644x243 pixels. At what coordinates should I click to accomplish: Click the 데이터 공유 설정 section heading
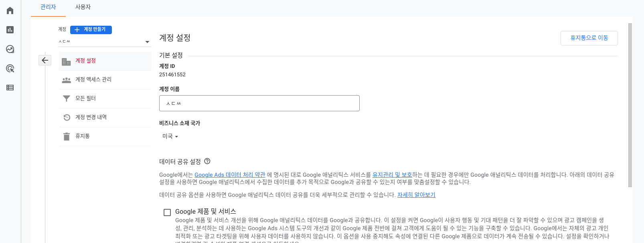tap(180, 162)
